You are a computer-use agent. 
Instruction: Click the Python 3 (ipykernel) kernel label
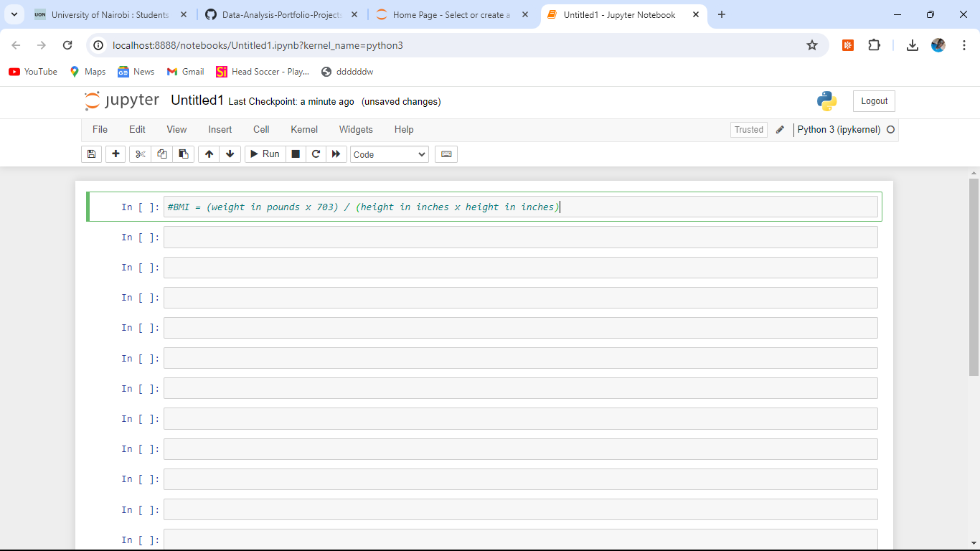(x=839, y=130)
